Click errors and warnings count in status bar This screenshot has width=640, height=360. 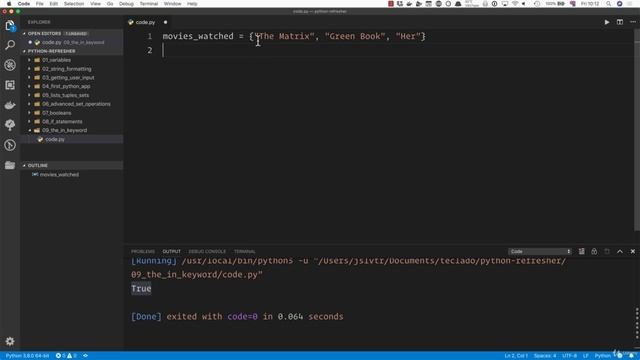66,356
